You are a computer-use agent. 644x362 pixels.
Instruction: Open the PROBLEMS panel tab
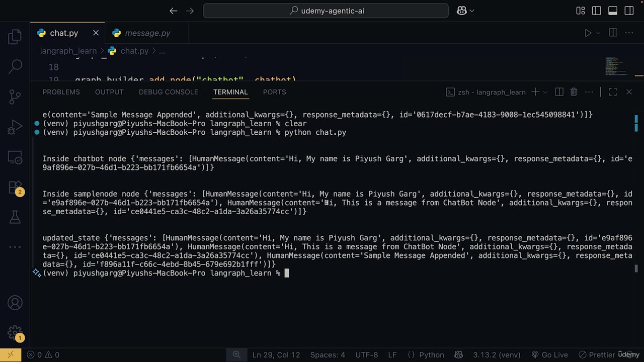pyautogui.click(x=61, y=92)
